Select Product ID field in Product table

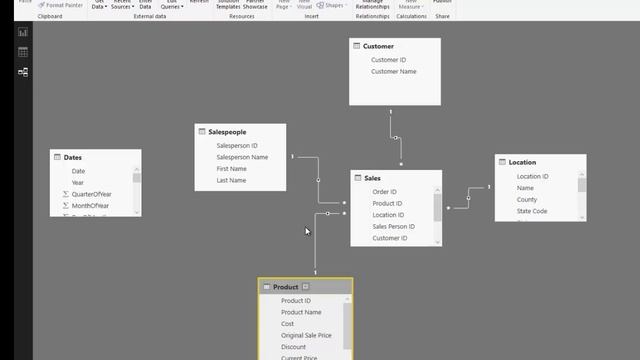296,300
